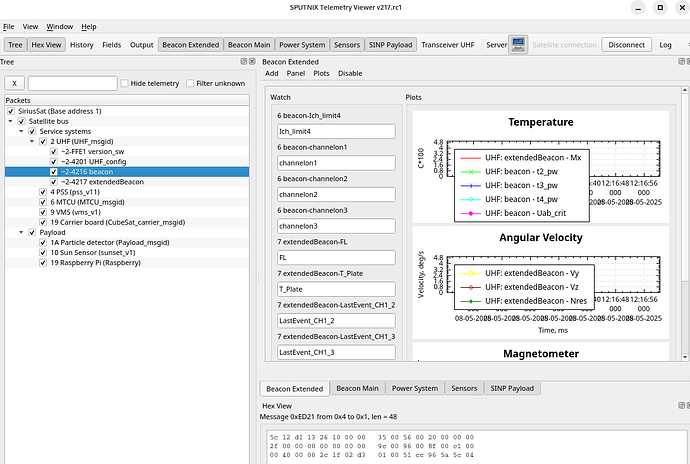This screenshot has width=690, height=464.
Task: Open the Plots menu in Beacon Extended
Action: click(x=321, y=73)
